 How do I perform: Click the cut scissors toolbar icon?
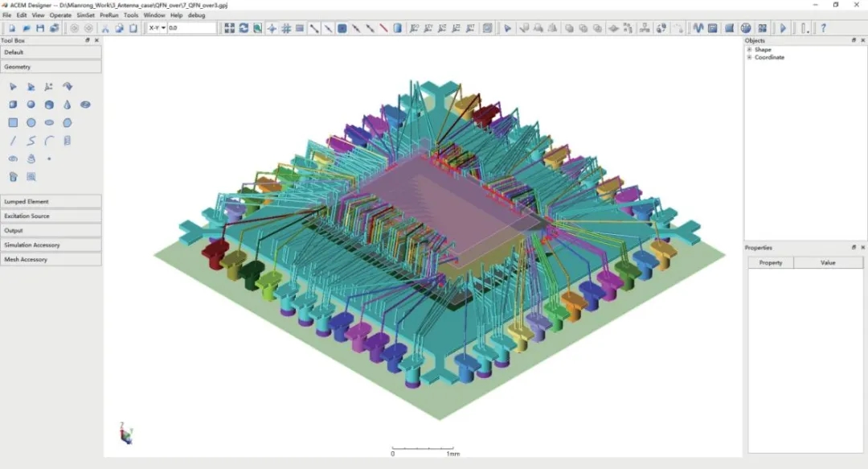tap(105, 28)
